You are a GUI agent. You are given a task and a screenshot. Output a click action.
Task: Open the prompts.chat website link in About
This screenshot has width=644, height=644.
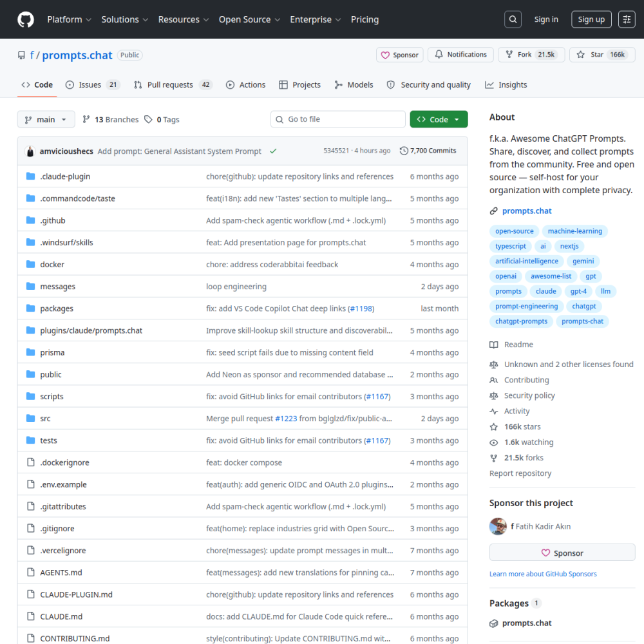[527, 211]
